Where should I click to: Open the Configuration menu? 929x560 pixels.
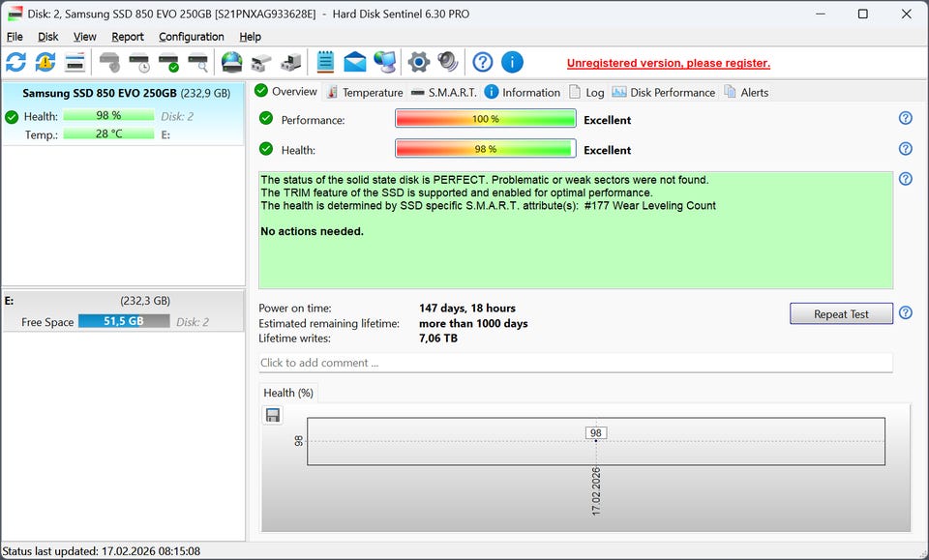[x=191, y=37]
